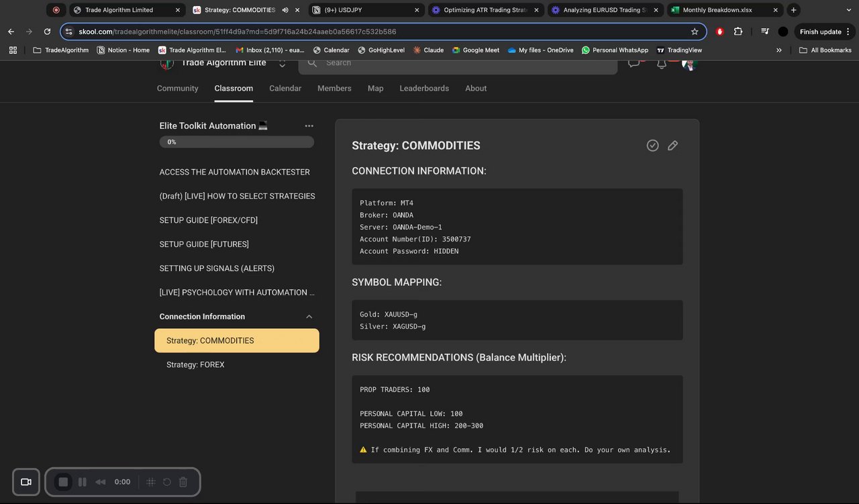This screenshot has width=859, height=504.
Task: Switch to the Leaderboards tab
Action: 424,89
